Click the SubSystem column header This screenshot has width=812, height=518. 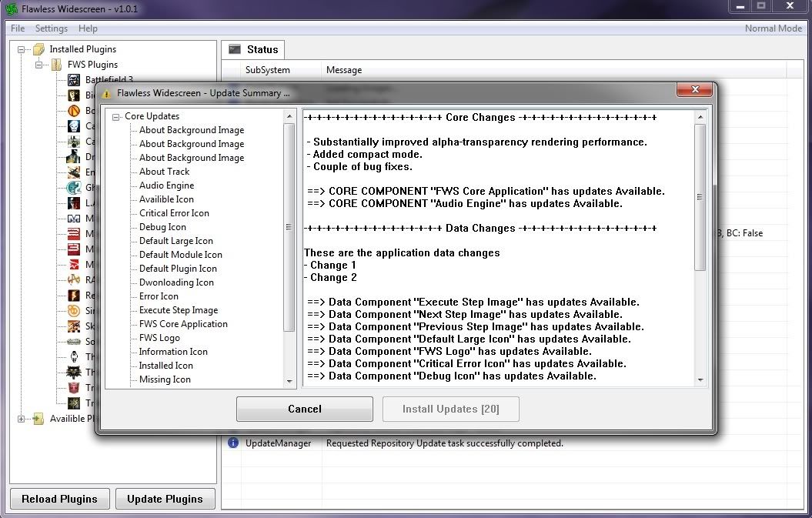tap(268, 70)
